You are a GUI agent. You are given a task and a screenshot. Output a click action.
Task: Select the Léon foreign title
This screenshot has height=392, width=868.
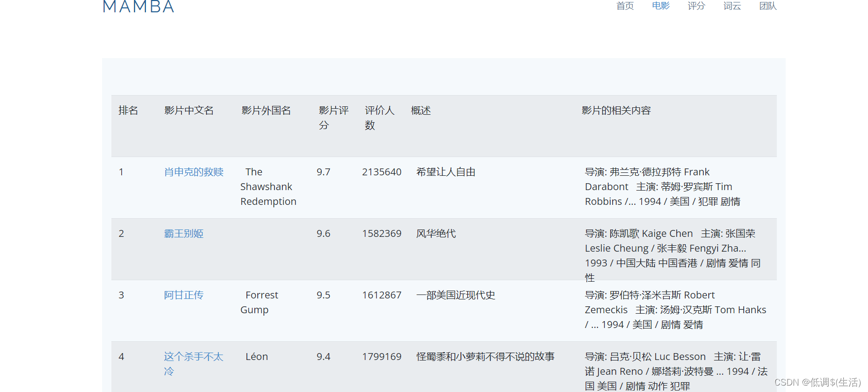point(257,357)
